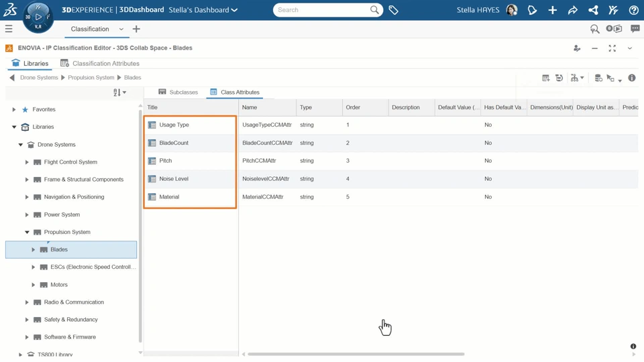Click the add attribute table icon
The height and width of the screenshot is (362, 644).
coord(545,78)
